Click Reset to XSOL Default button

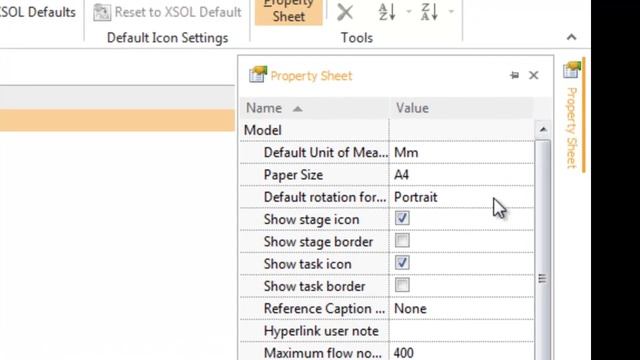pos(167,12)
